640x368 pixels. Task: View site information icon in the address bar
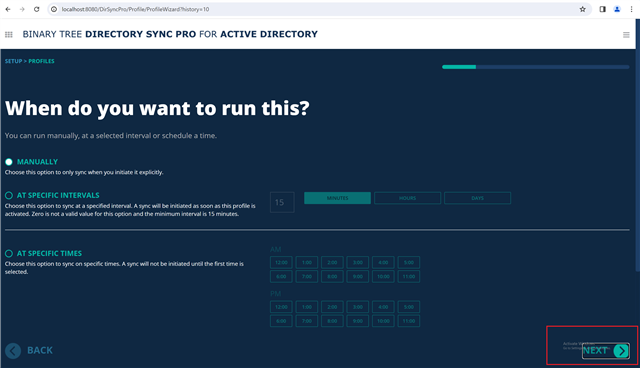point(54,9)
